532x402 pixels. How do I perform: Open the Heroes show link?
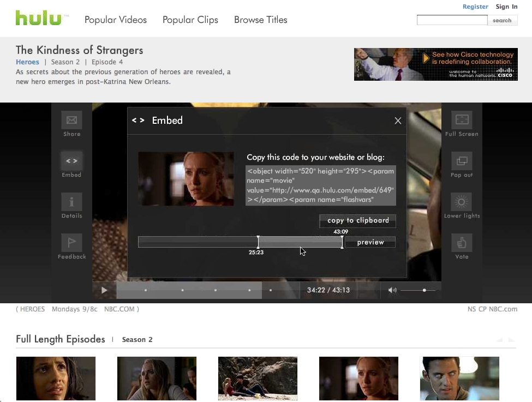27,62
